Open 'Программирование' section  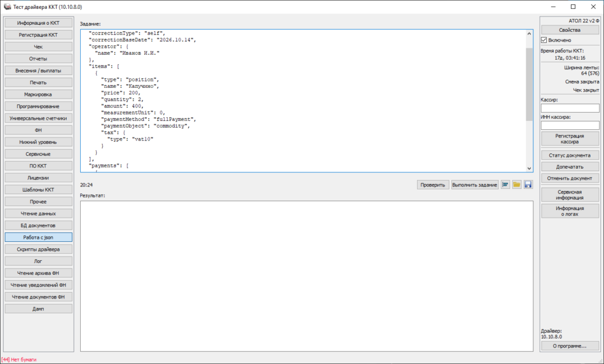pyautogui.click(x=38, y=107)
